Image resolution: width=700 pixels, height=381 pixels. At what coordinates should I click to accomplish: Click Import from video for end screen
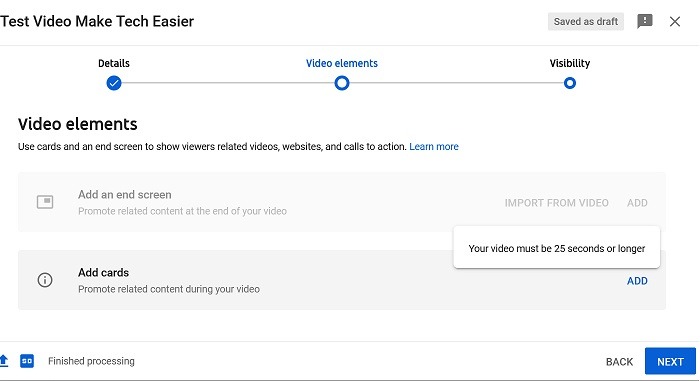coord(556,203)
